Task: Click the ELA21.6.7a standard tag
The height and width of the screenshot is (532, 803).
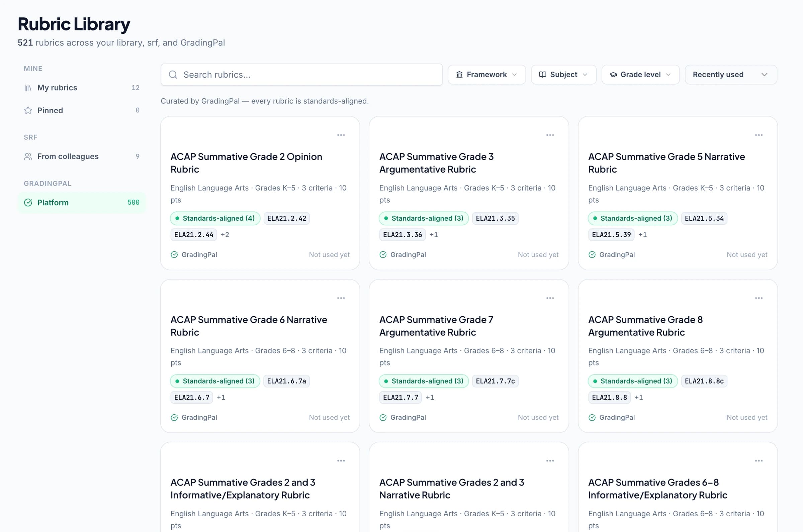Action: pos(286,381)
